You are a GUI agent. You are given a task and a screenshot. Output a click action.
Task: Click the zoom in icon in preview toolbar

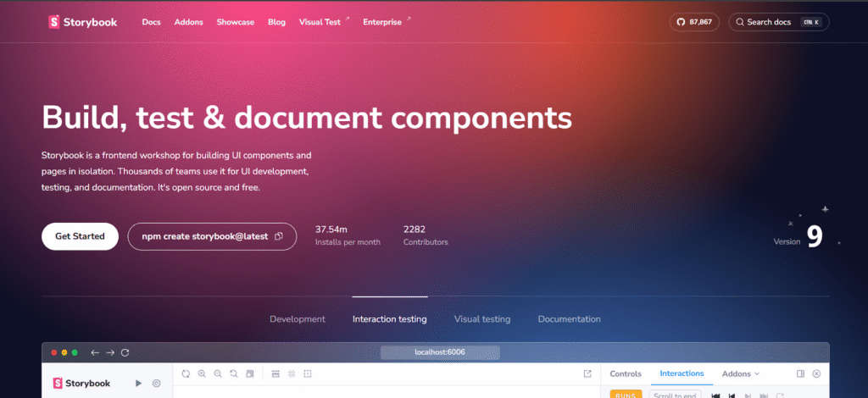coord(202,373)
